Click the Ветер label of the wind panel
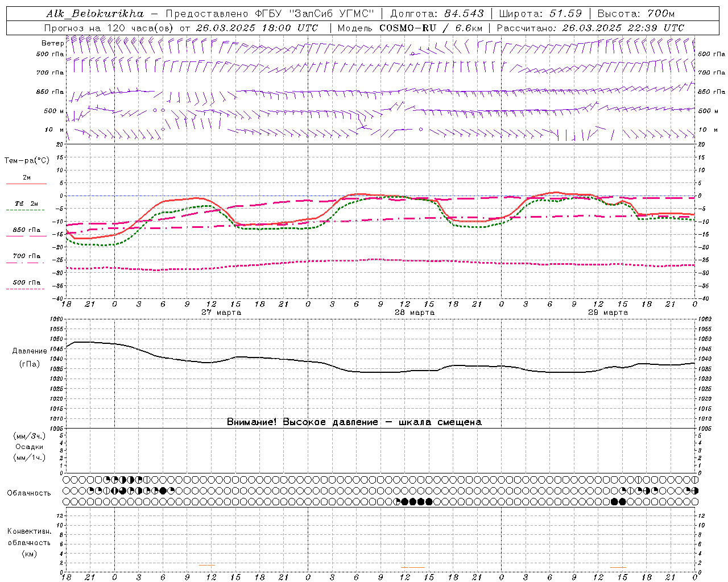Image resolution: width=728 pixels, height=582 pixels. (52, 43)
